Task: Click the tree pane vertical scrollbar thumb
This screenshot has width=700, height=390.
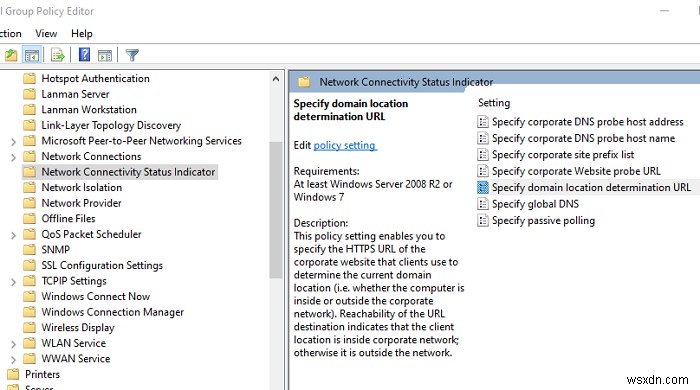Action: (276, 210)
